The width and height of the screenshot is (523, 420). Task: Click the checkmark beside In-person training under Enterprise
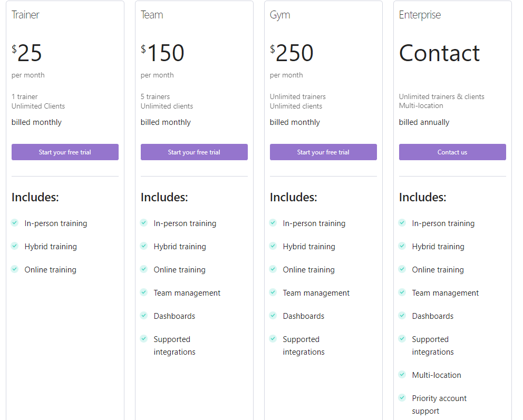point(402,223)
